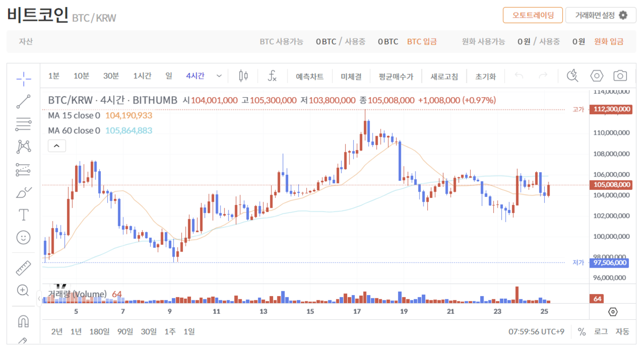The image size is (644, 353).
Task: Select the ruler measure tool
Action: pyautogui.click(x=24, y=268)
